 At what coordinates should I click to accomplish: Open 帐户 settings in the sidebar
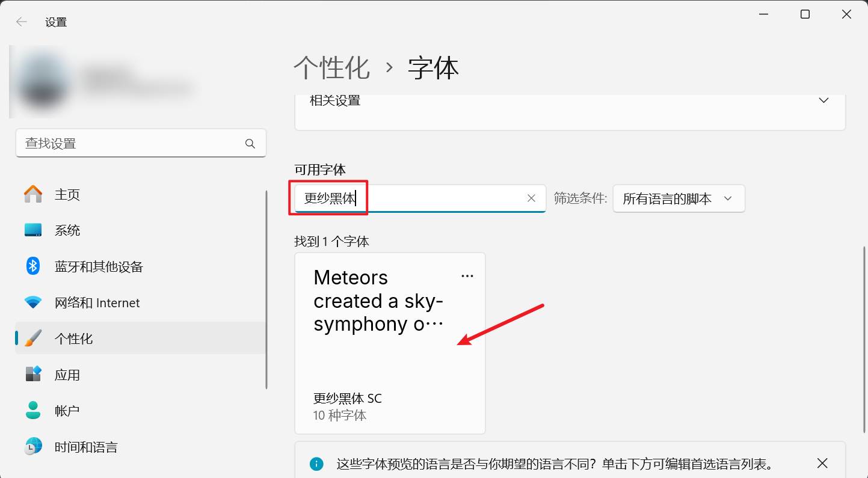click(x=67, y=411)
